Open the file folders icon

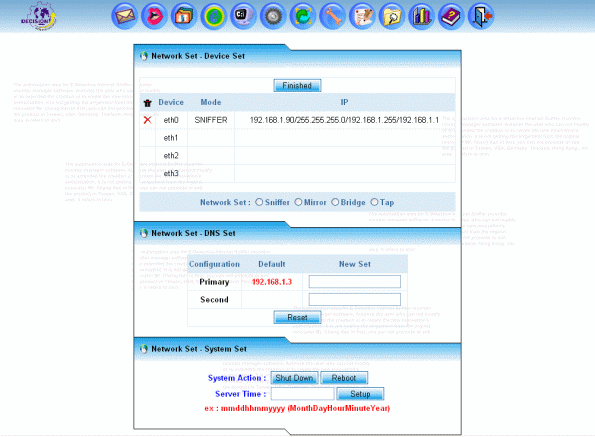[x=184, y=16]
